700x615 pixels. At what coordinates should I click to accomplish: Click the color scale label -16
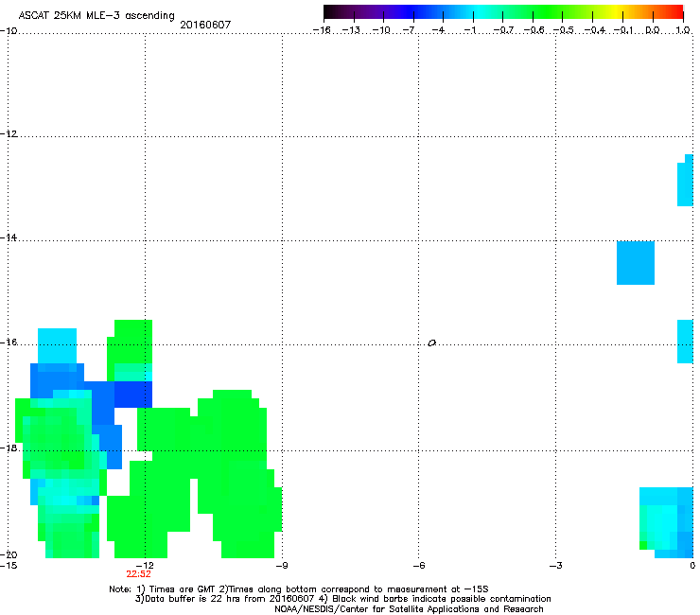click(x=322, y=30)
